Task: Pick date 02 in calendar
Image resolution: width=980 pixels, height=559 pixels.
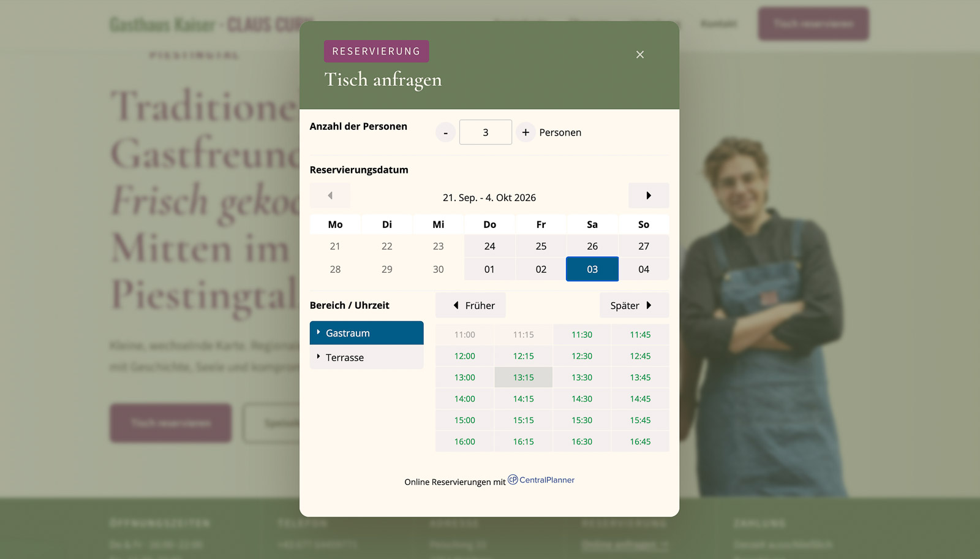Action: tap(541, 269)
